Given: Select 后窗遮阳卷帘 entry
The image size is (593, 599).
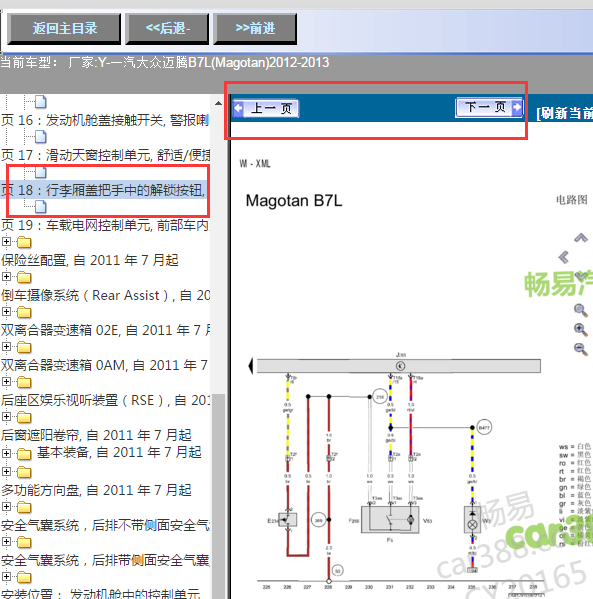Looking at the screenshot, I should [x=96, y=435].
